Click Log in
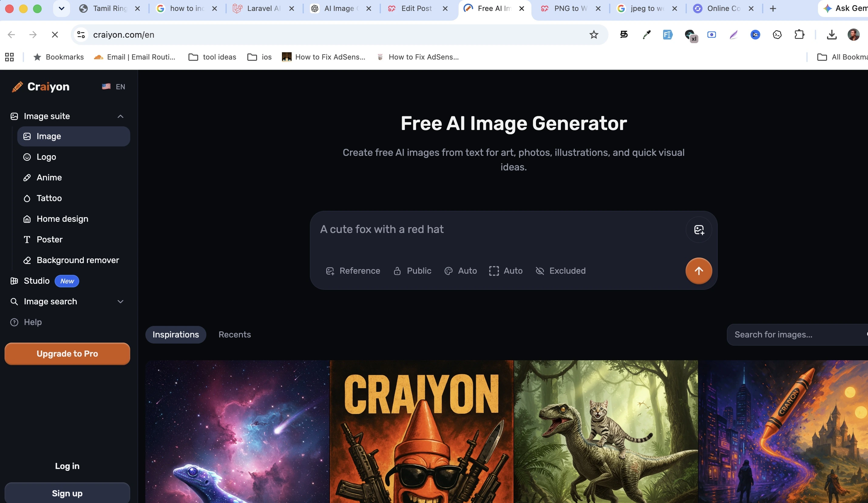Viewport: 868px width, 503px height. tap(67, 466)
